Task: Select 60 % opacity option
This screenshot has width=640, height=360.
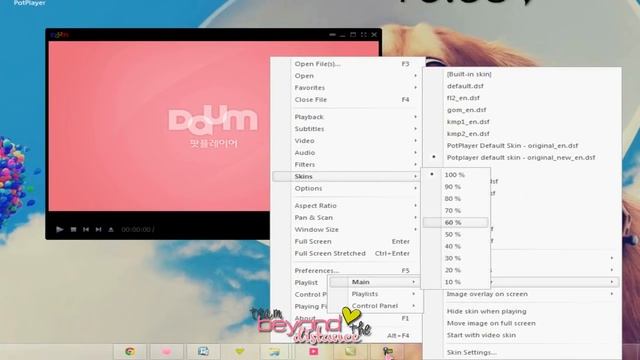Action: (x=456, y=222)
